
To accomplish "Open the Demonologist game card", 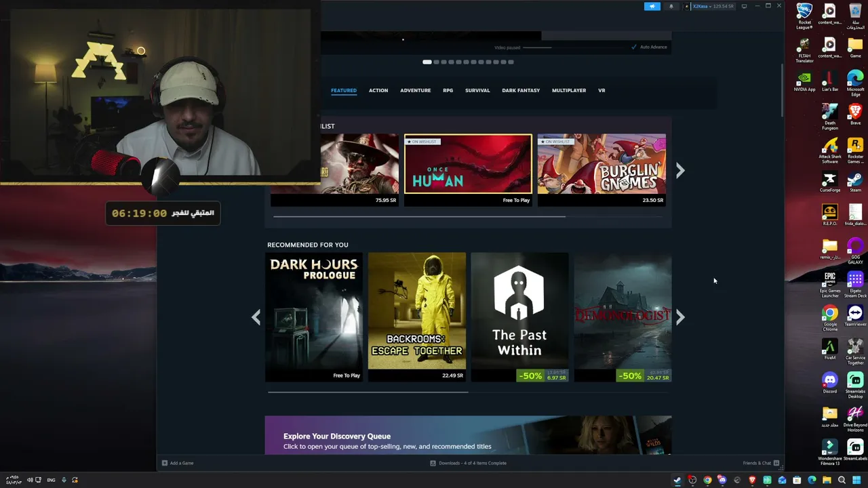I will [x=623, y=317].
